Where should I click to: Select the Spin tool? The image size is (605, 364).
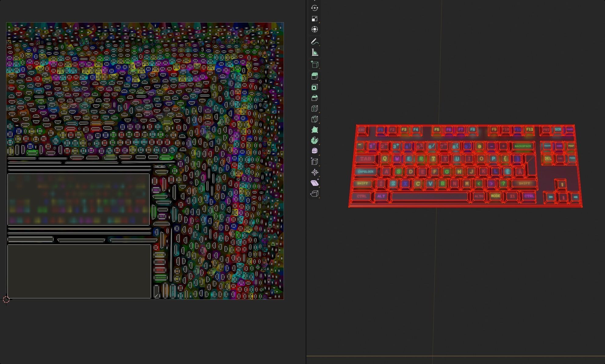click(x=314, y=140)
